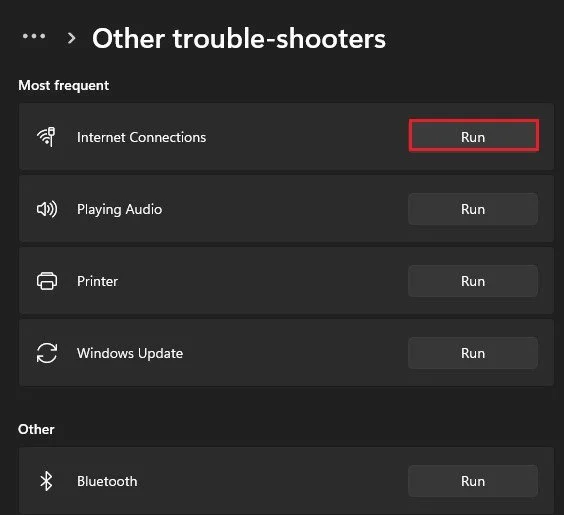Open the breadcrumb ellipsis menu
Image resolution: width=564 pixels, height=515 pixels.
tap(34, 36)
